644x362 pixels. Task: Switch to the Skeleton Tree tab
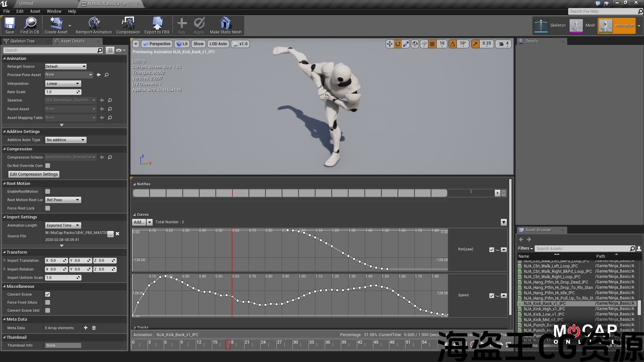coord(22,41)
